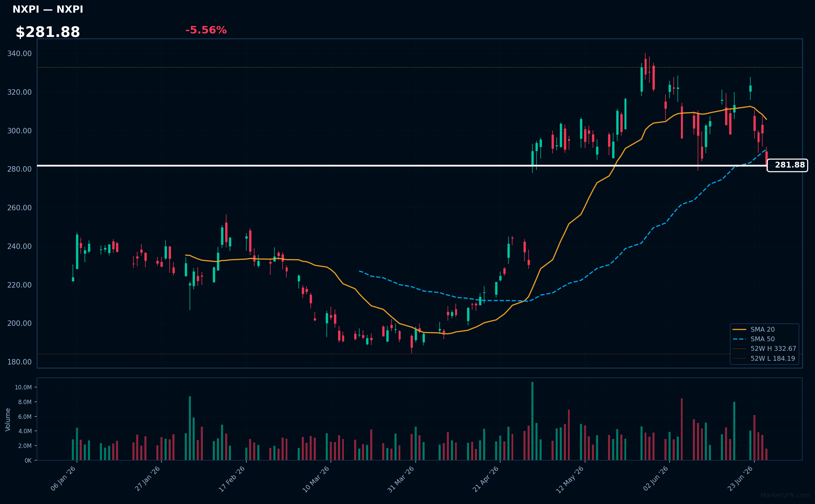Click the 2.0M volume axis label

click(x=25, y=446)
